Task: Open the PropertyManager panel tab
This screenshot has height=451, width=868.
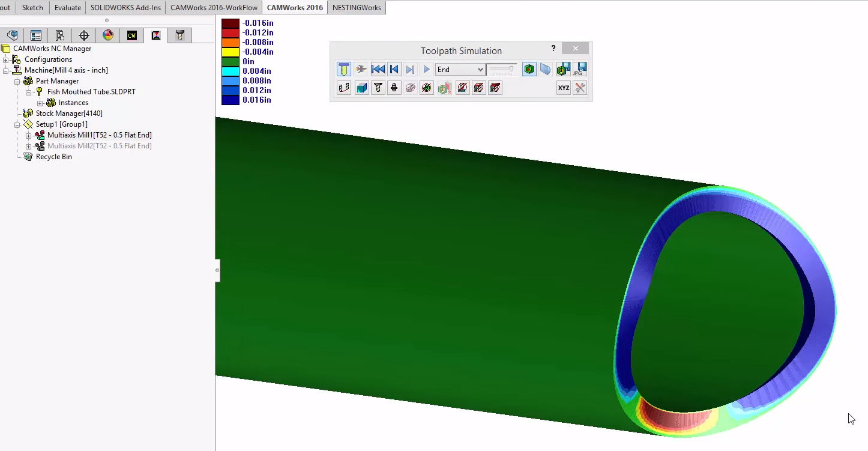Action: [x=36, y=35]
